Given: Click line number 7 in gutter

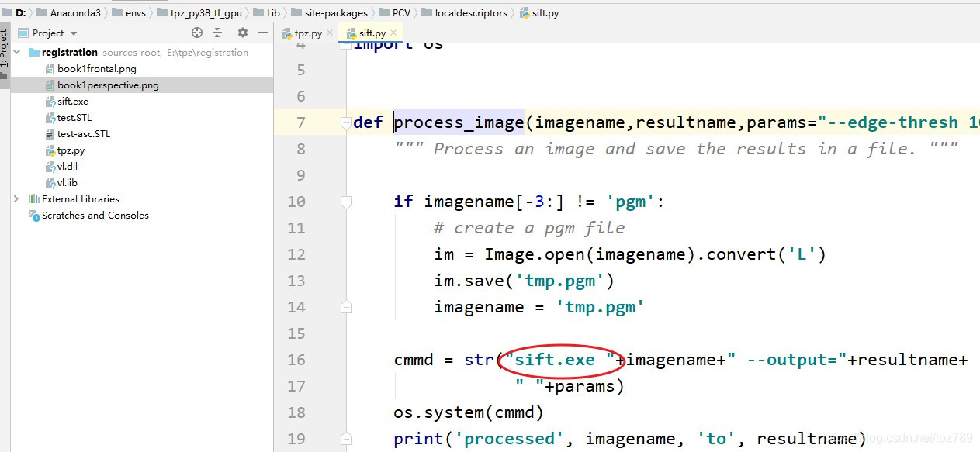Looking at the screenshot, I should [x=300, y=122].
